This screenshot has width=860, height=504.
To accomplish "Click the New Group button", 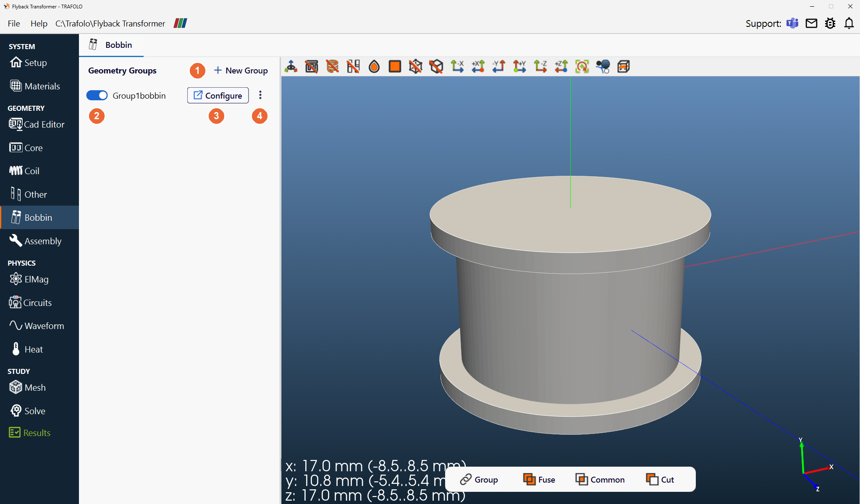I will point(241,71).
